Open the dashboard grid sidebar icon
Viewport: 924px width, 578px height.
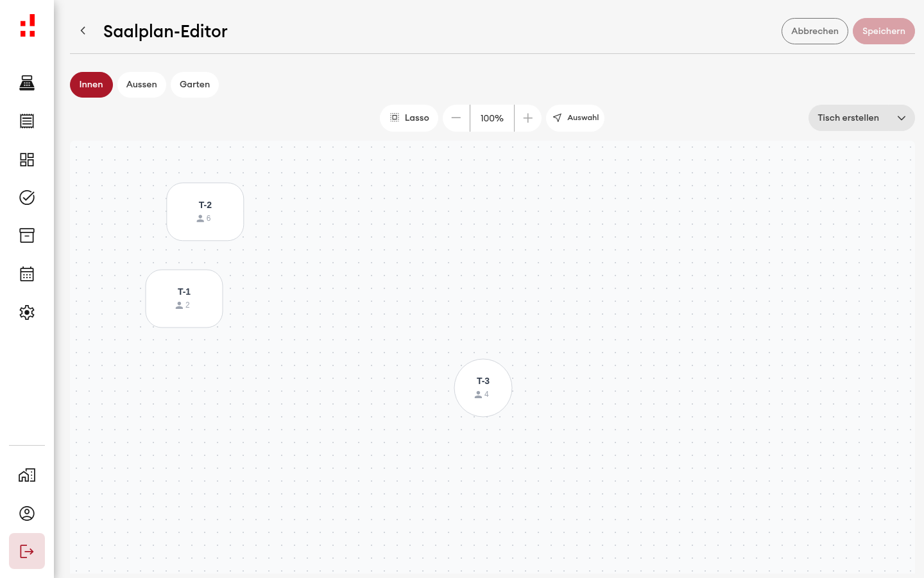(27, 159)
